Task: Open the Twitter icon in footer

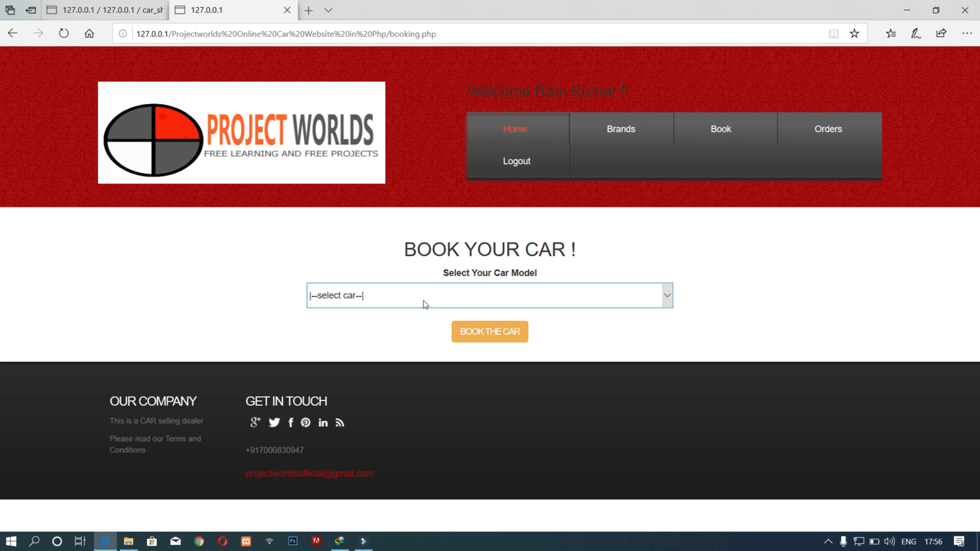Action: coord(274,422)
